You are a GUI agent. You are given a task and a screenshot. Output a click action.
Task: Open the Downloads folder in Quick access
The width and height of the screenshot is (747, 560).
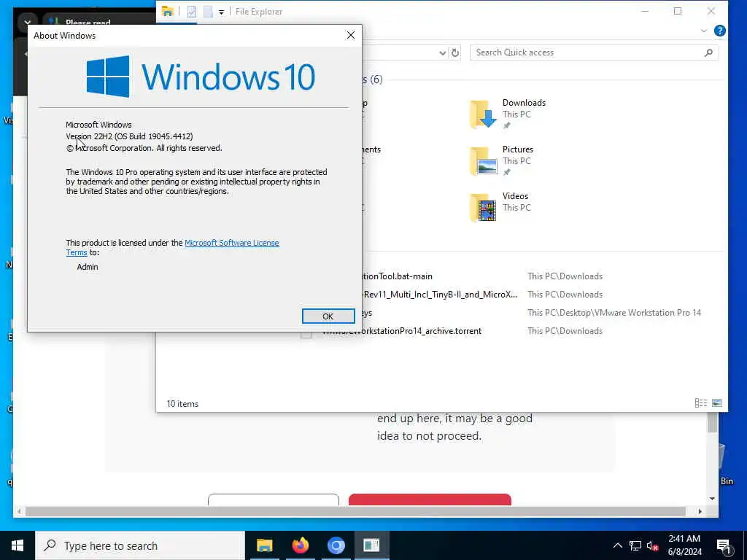click(508, 114)
